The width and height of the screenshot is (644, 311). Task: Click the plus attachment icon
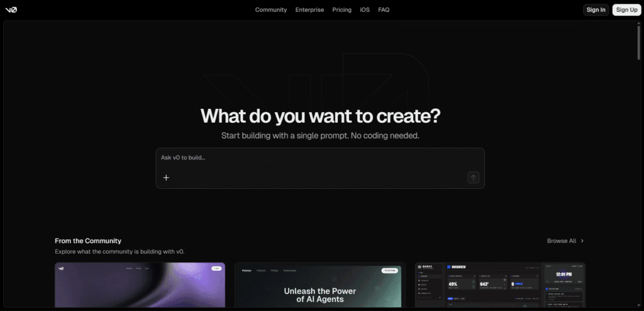click(166, 178)
